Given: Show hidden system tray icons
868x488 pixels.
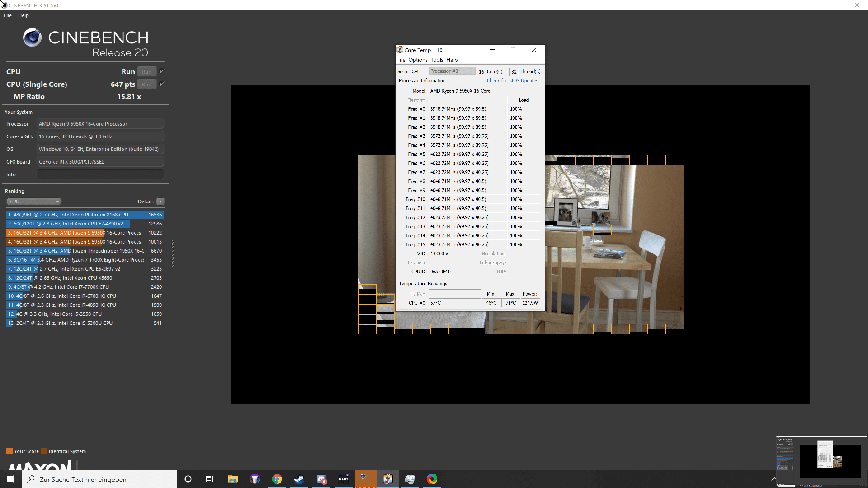Looking at the screenshot, I should (774, 479).
